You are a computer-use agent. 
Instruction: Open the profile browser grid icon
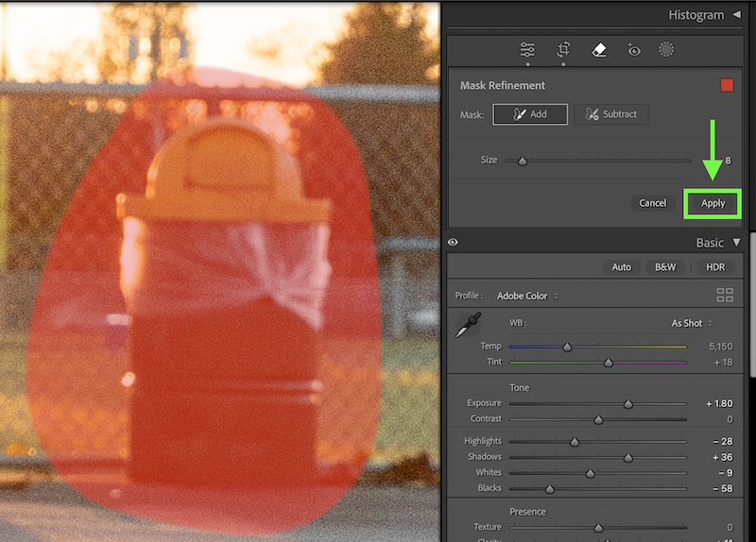coord(725,296)
